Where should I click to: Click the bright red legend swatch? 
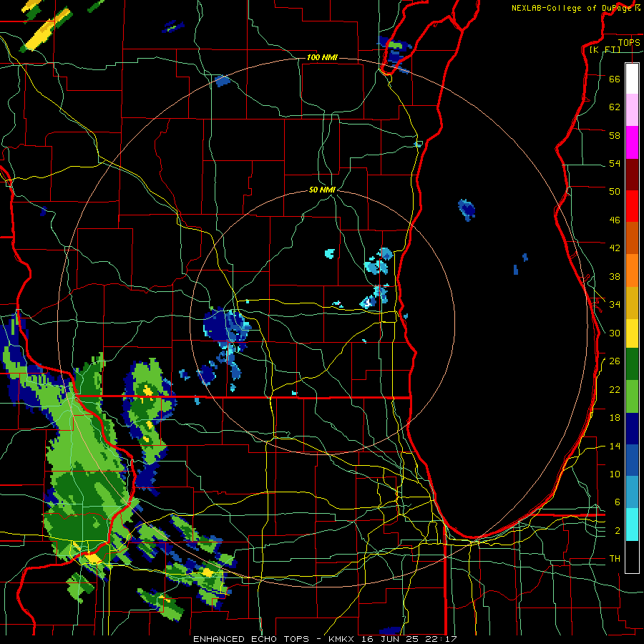(x=632, y=206)
